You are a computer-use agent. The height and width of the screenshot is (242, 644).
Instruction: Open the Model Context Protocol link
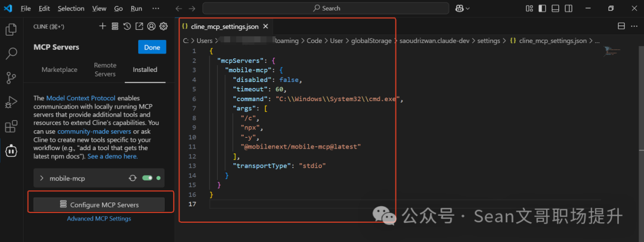click(81, 98)
